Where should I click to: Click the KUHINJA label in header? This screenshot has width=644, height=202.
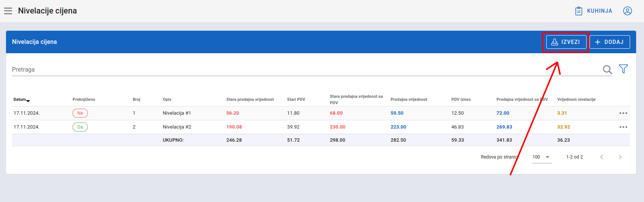click(x=600, y=11)
